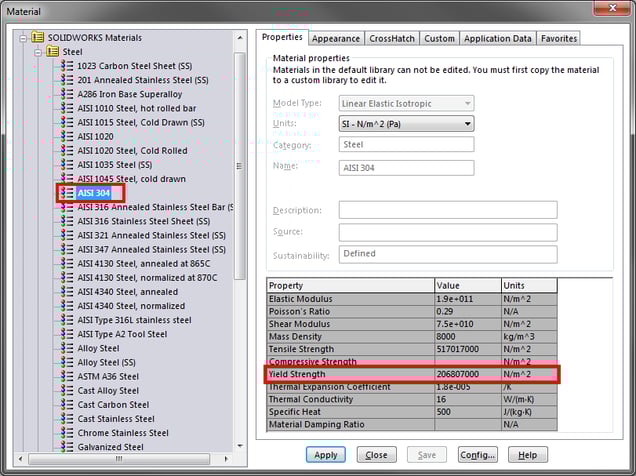Click the Apply button

point(326,455)
